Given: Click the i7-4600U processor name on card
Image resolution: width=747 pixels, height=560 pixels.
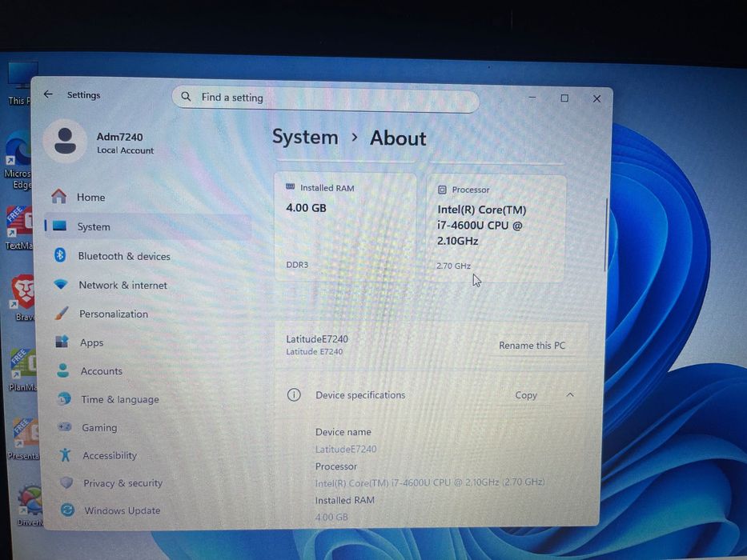Looking at the screenshot, I should pyautogui.click(x=482, y=226).
